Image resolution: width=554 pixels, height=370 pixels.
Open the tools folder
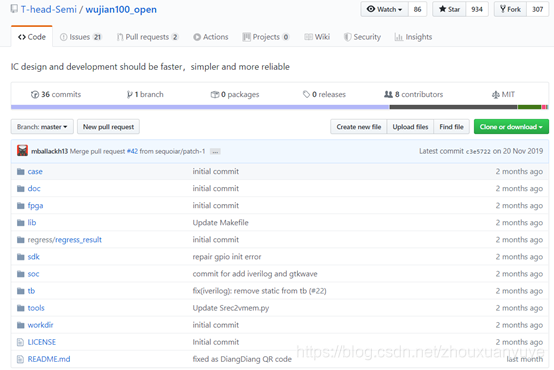(36, 308)
